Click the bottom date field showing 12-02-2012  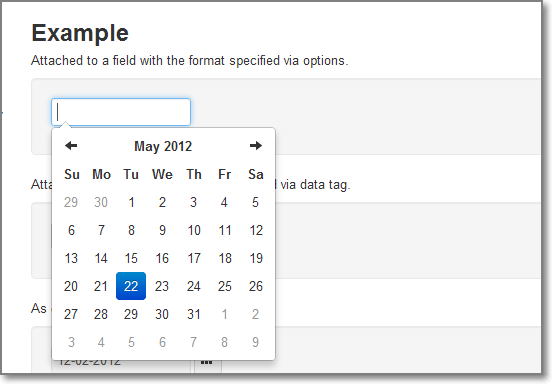121,364
